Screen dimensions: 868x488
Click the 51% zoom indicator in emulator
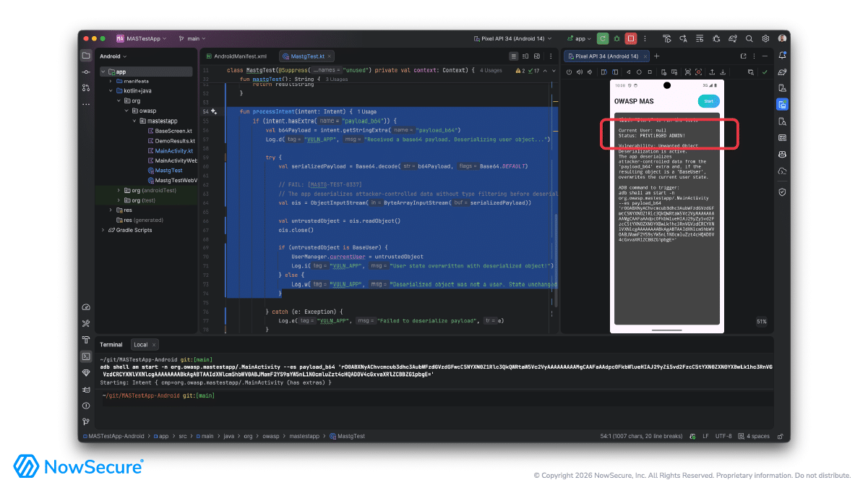pos(762,322)
